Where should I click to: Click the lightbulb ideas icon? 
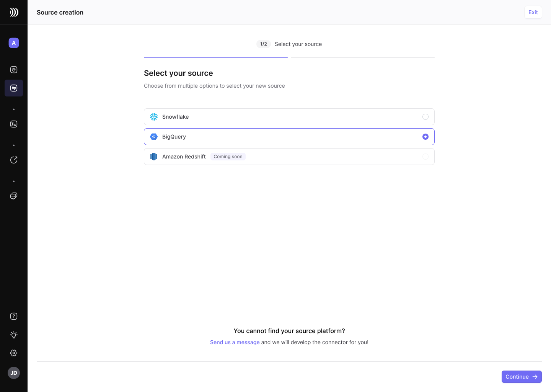14,335
